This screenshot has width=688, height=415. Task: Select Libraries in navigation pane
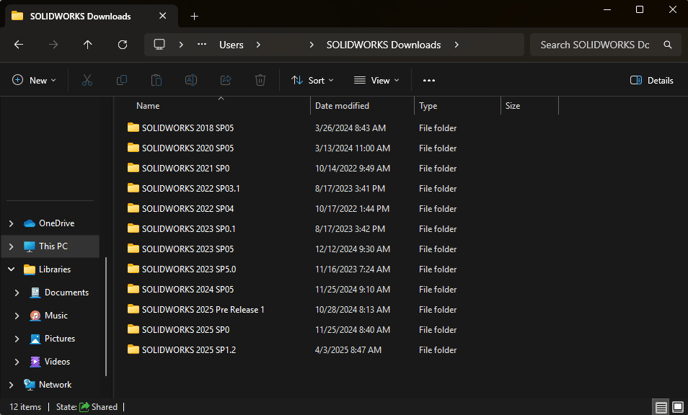pyautogui.click(x=55, y=269)
